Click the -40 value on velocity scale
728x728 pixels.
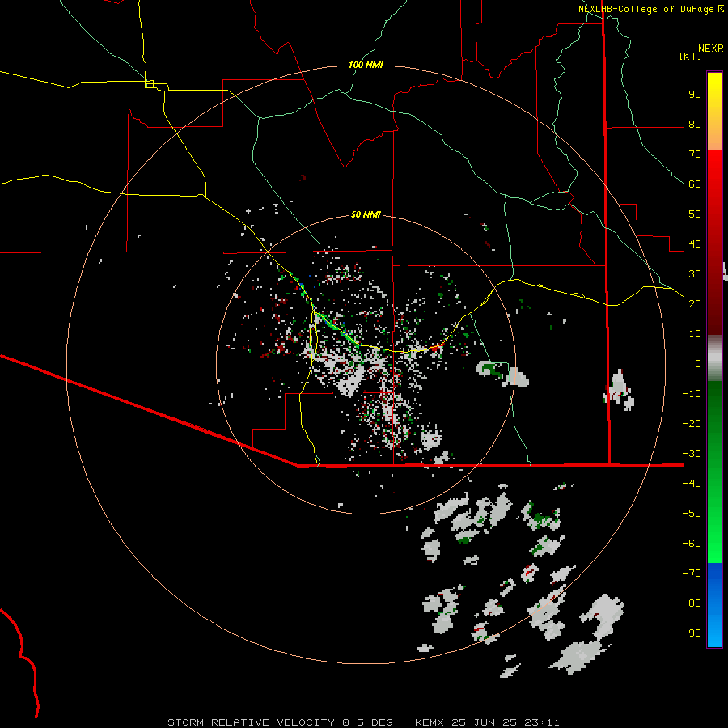coord(692,484)
